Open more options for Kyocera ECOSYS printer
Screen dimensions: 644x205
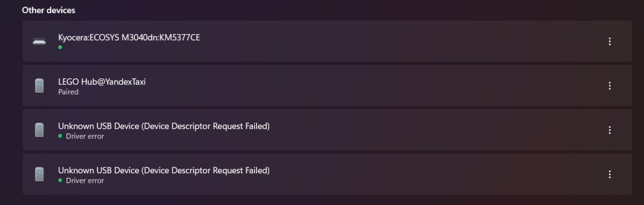coord(610,42)
